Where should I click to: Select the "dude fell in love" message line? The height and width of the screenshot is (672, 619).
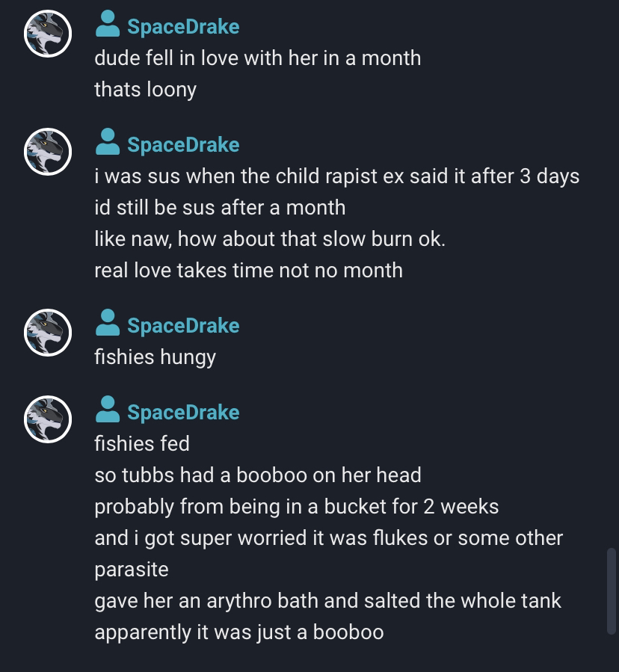[258, 58]
